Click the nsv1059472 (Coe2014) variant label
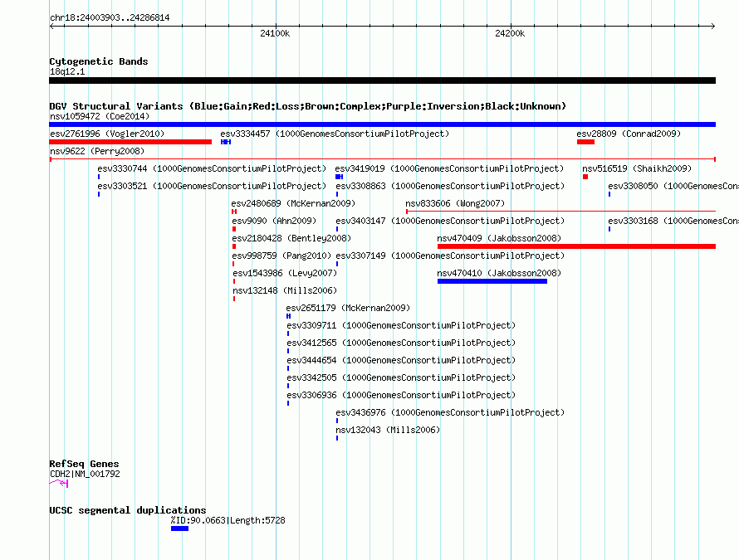Image resolution: width=739 pixels, height=560 pixels. [x=100, y=116]
